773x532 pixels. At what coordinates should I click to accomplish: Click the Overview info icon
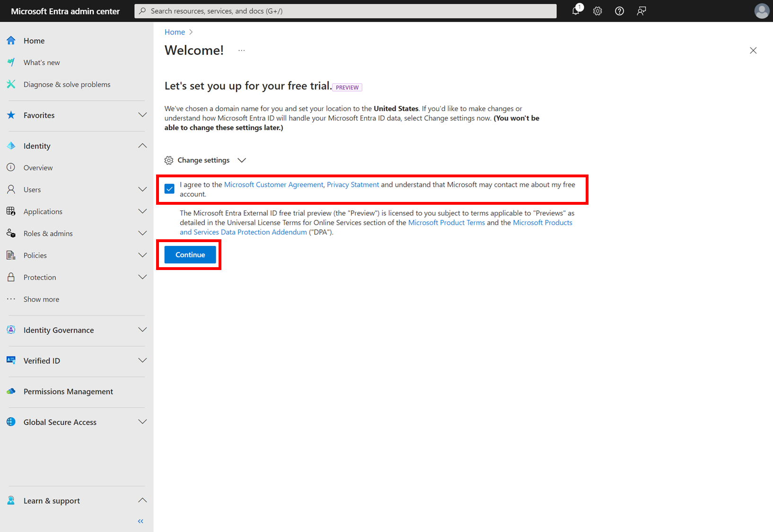pyautogui.click(x=11, y=167)
